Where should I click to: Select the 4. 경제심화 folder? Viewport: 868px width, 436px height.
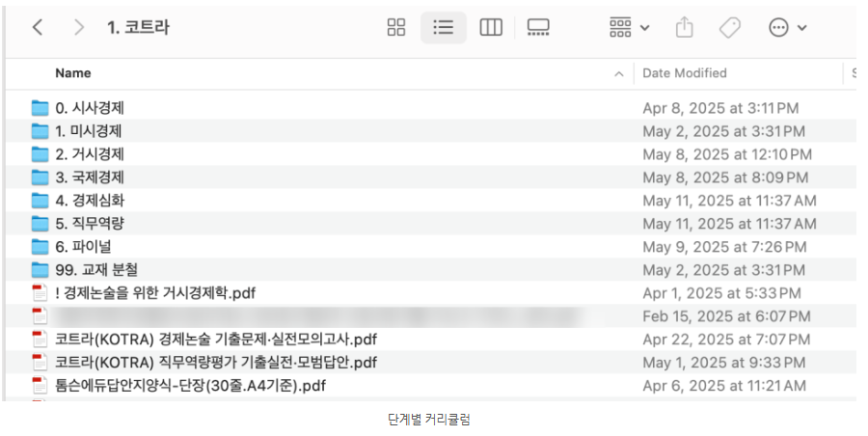tap(90, 201)
